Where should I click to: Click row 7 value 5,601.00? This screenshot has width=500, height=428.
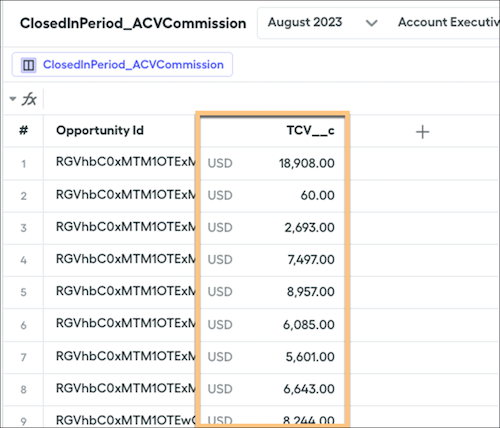[x=310, y=357]
